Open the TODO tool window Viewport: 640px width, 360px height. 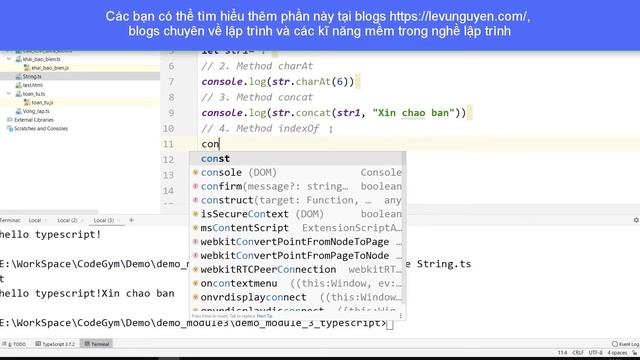coord(14,344)
